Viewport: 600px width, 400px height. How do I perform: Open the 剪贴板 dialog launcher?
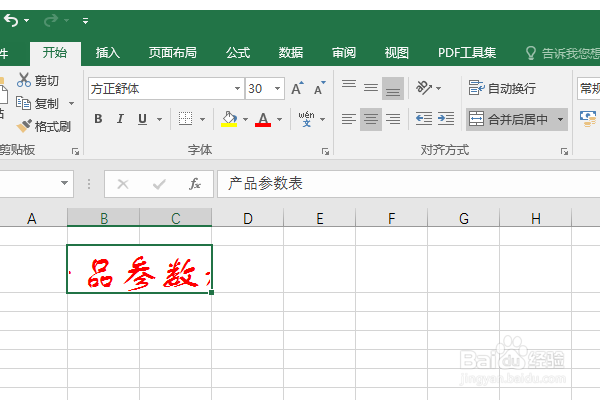pyautogui.click(x=75, y=152)
